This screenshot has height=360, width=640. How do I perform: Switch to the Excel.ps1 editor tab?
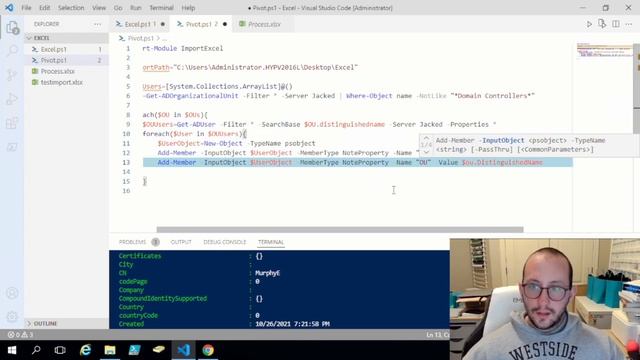(x=140, y=24)
